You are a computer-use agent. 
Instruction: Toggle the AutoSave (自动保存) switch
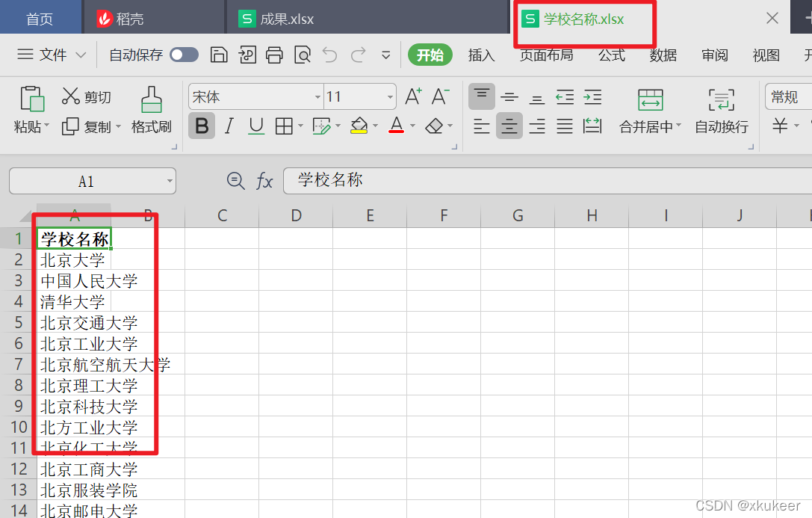[185, 55]
